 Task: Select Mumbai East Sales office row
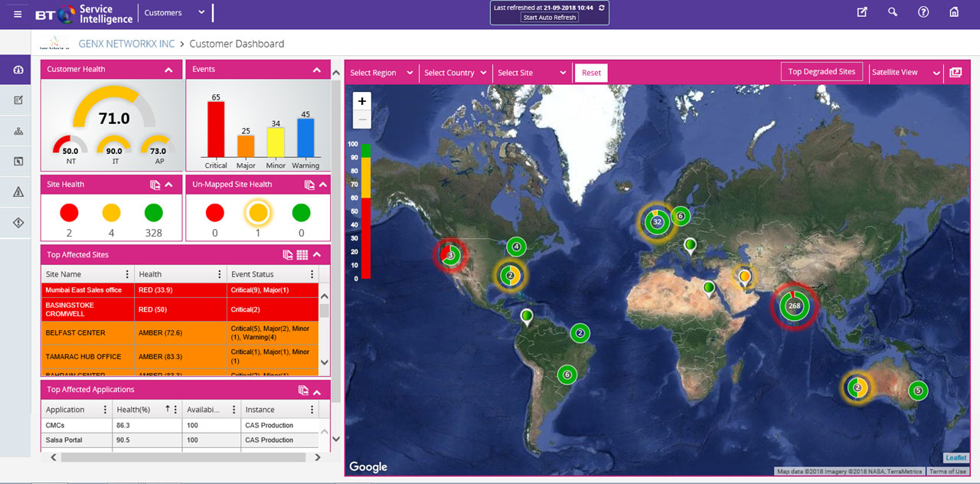pyautogui.click(x=180, y=290)
